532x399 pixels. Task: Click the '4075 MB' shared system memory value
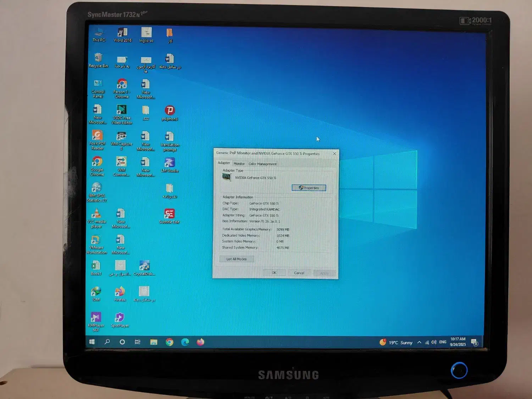[282, 248]
